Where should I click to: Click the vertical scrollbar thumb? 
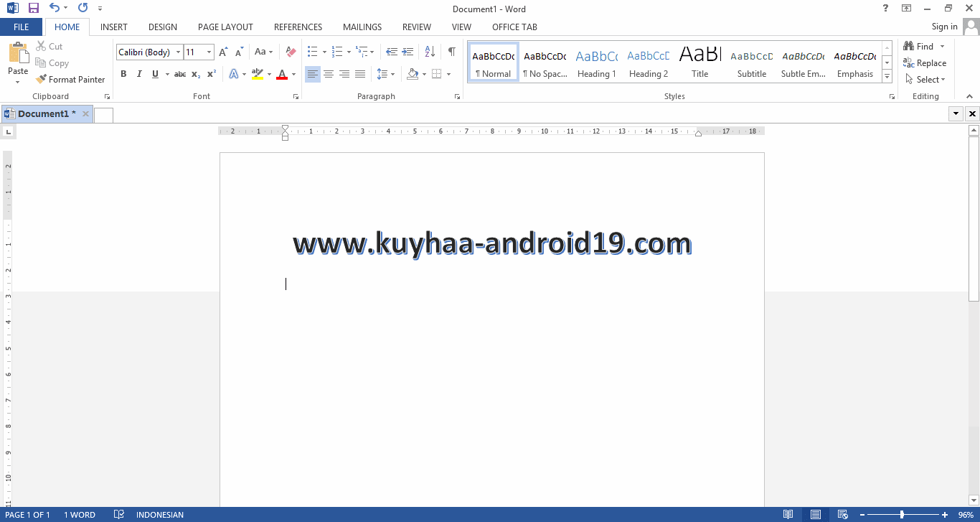coord(974,218)
